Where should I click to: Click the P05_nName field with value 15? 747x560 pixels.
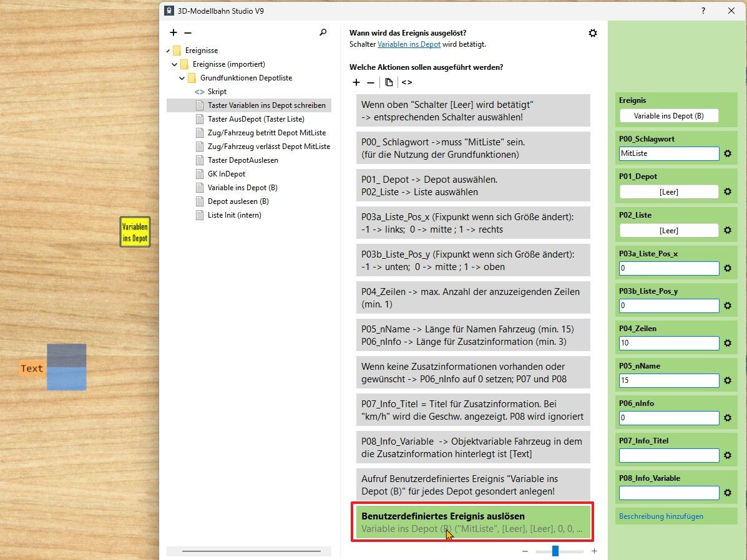[x=669, y=380]
